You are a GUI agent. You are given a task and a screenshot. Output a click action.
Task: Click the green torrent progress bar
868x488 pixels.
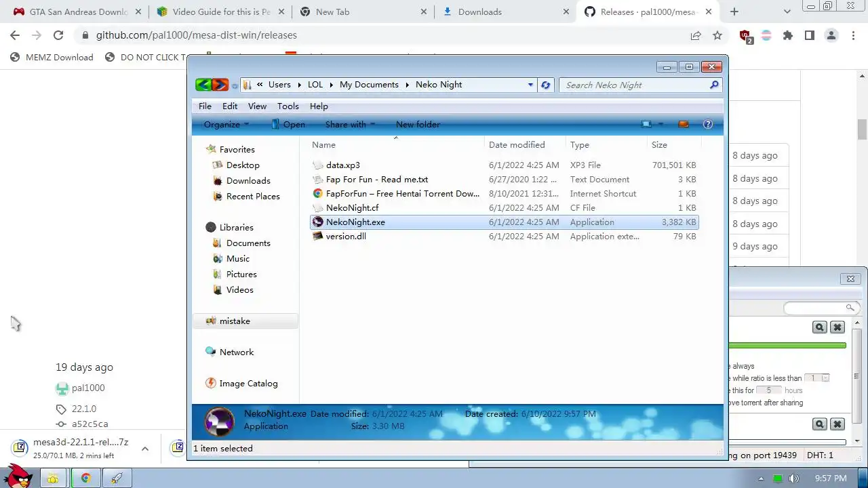click(787, 346)
